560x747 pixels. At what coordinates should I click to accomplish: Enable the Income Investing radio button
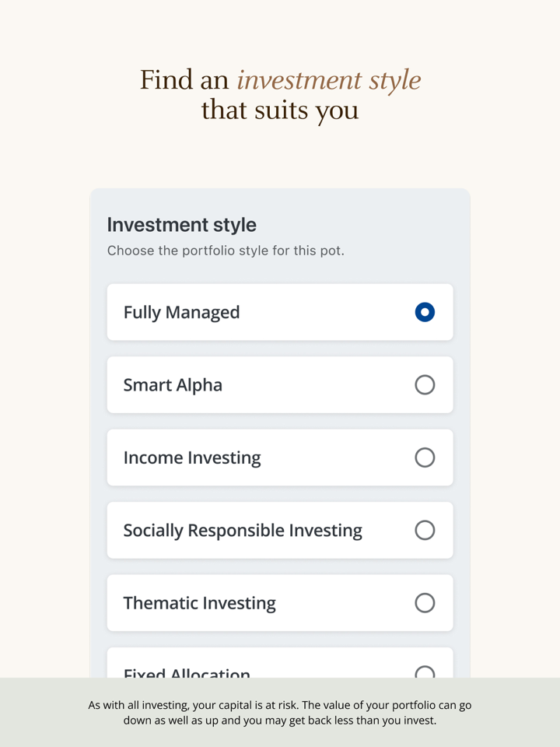click(x=425, y=458)
